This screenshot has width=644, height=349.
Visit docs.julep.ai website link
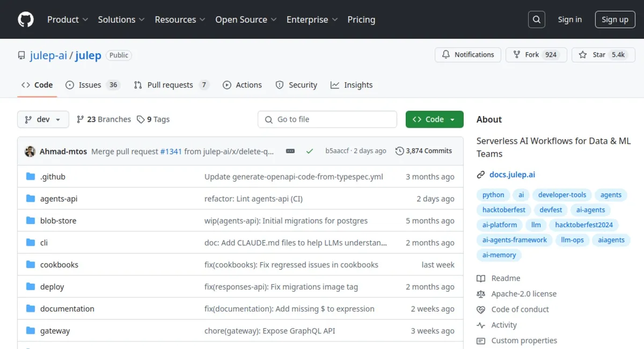point(512,174)
